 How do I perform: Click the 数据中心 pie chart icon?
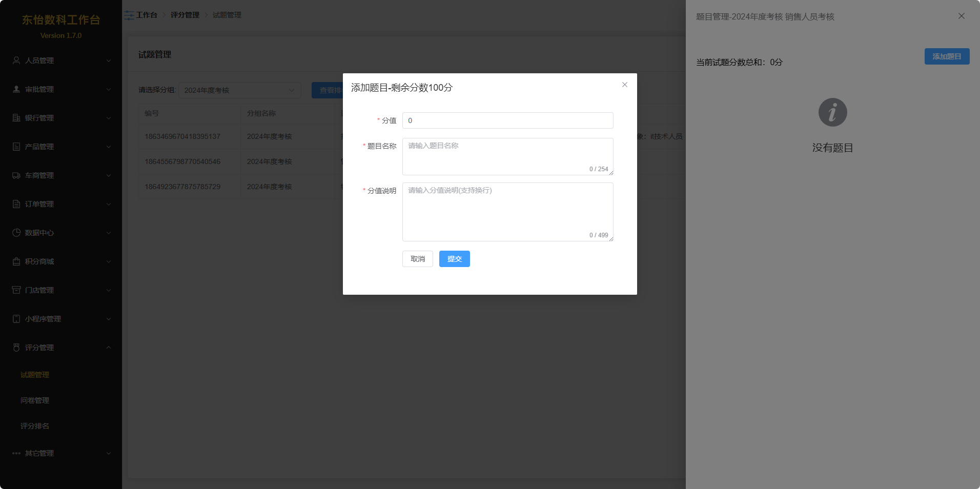click(16, 233)
